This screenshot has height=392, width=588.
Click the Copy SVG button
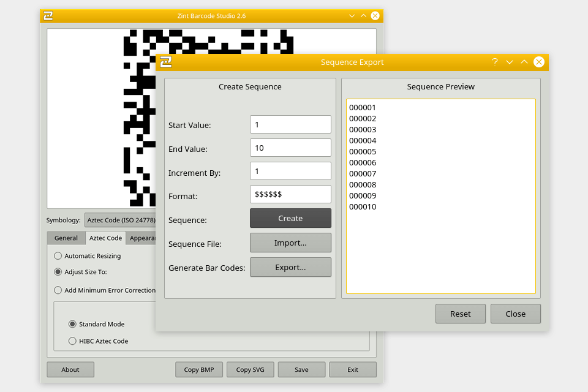coord(250,369)
